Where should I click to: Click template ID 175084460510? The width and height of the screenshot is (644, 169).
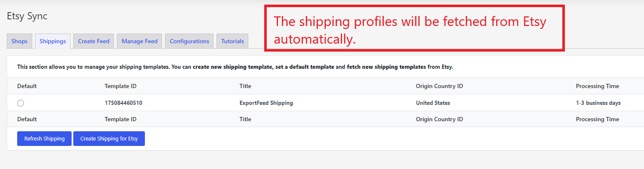point(123,103)
